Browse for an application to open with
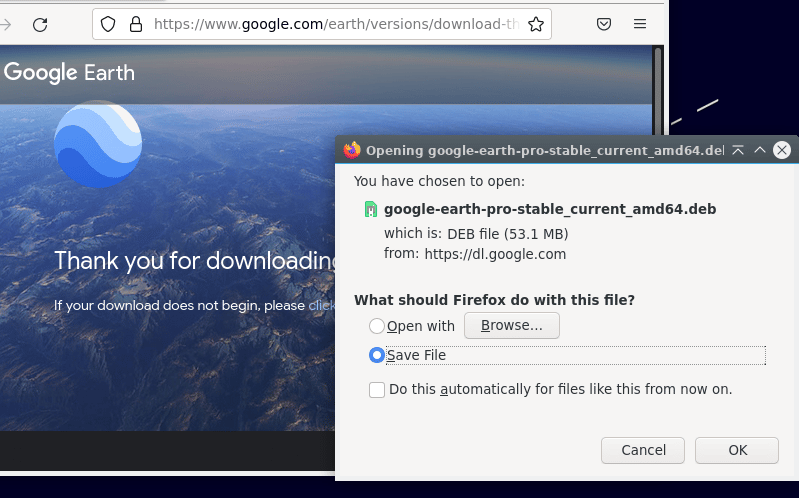 [x=512, y=325]
